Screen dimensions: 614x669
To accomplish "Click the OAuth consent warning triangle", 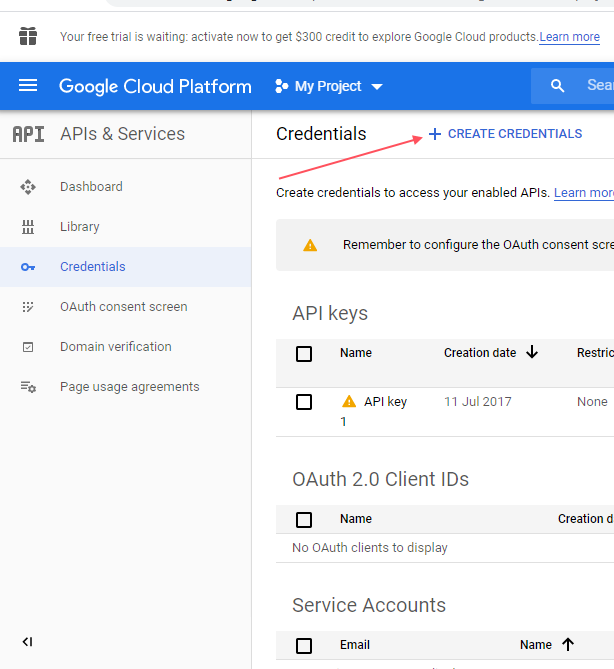I will 310,245.
